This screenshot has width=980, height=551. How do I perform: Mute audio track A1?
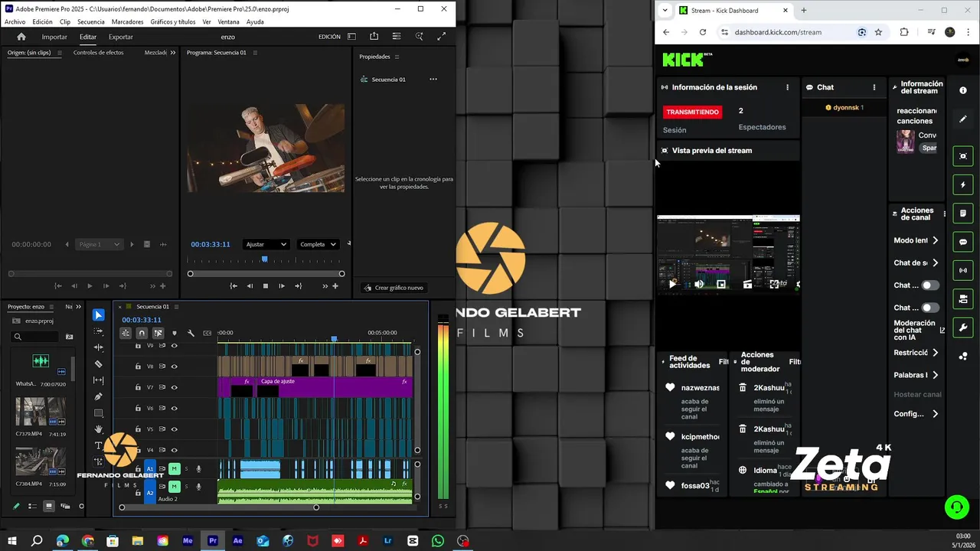click(x=174, y=468)
